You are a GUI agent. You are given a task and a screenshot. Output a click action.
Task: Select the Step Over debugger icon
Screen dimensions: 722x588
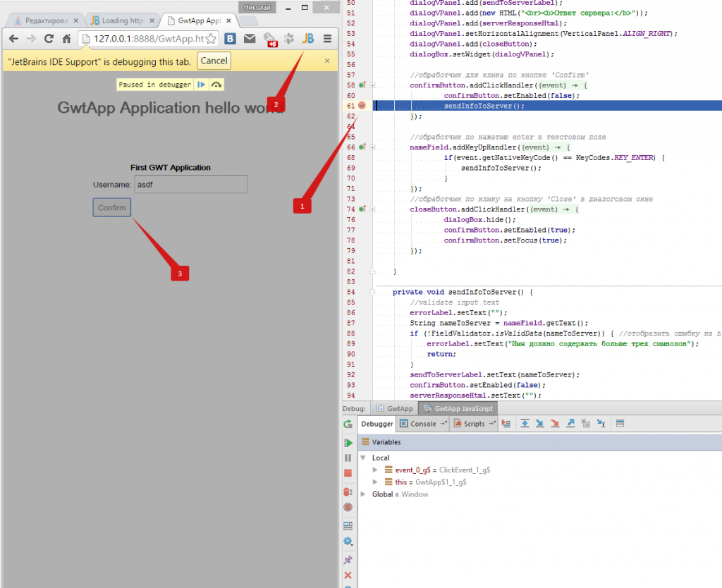click(x=525, y=423)
